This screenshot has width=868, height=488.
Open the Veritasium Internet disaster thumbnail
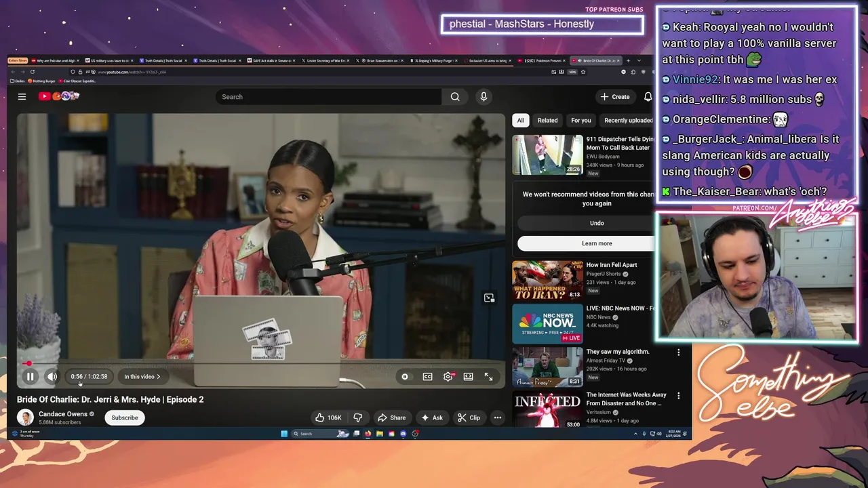click(x=547, y=409)
